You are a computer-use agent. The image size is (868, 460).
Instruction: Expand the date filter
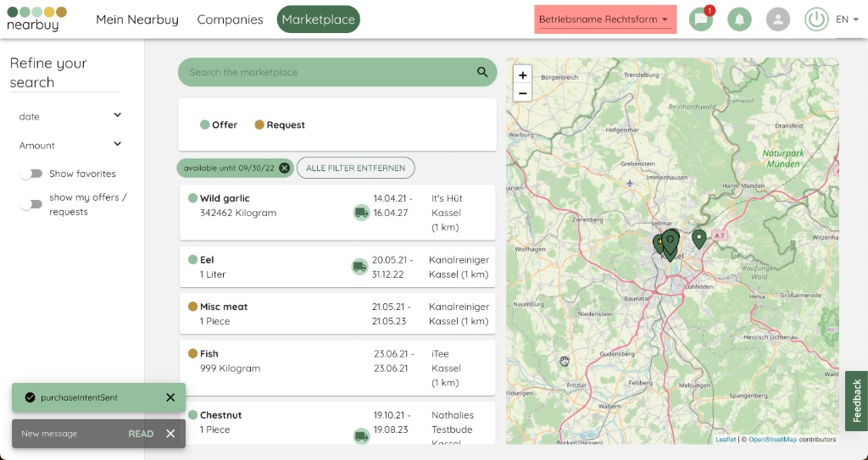[70, 116]
